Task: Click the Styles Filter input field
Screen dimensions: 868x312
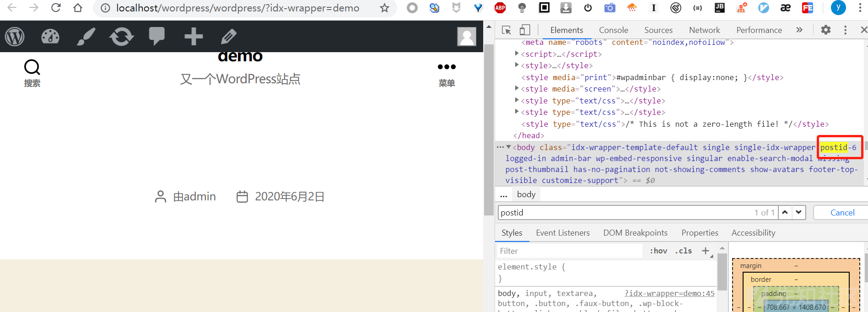Action: [x=570, y=251]
